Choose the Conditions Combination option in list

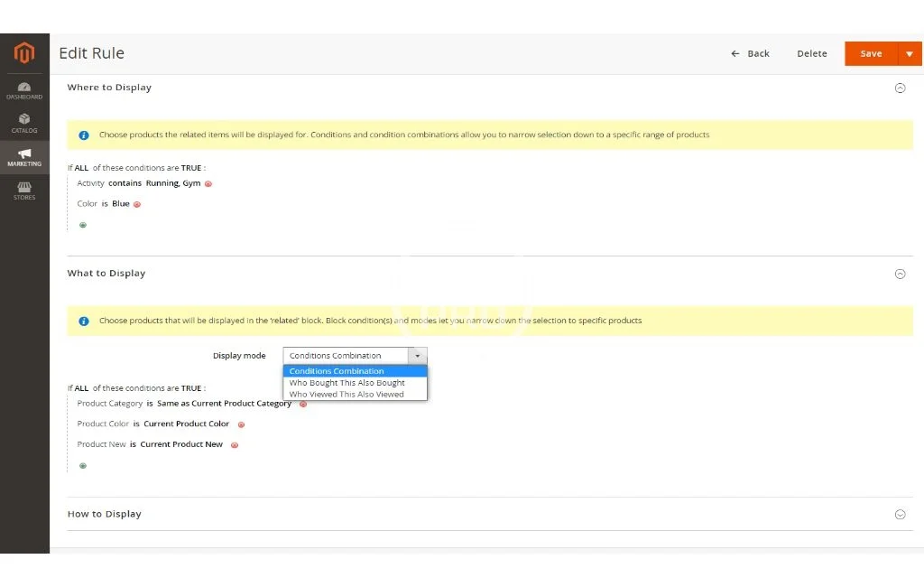(337, 371)
